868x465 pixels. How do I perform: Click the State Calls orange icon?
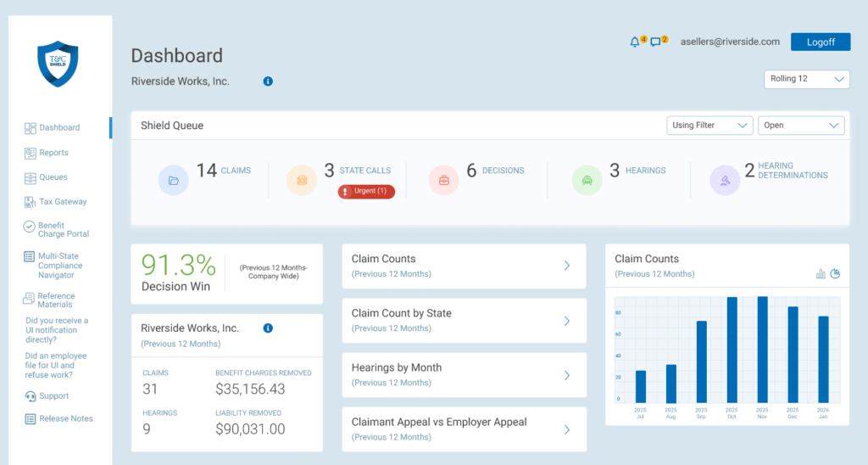(302, 180)
